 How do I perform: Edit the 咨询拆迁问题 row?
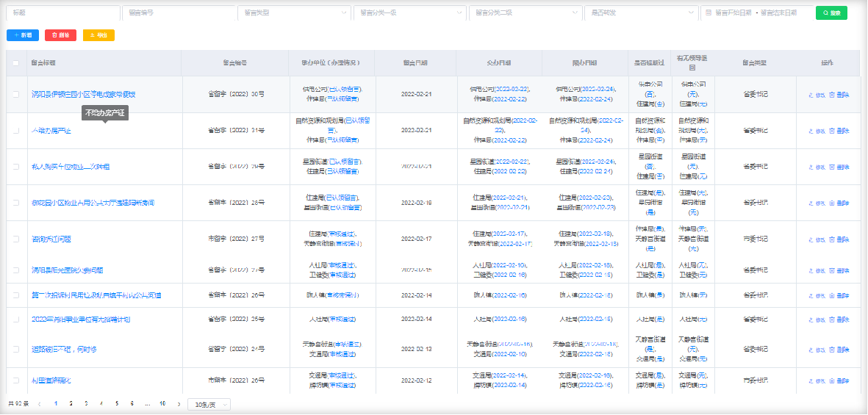(x=817, y=239)
